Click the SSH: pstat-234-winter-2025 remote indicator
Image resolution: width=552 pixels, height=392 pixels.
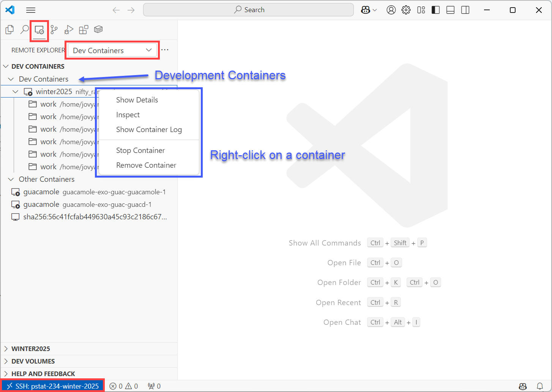(x=52, y=386)
